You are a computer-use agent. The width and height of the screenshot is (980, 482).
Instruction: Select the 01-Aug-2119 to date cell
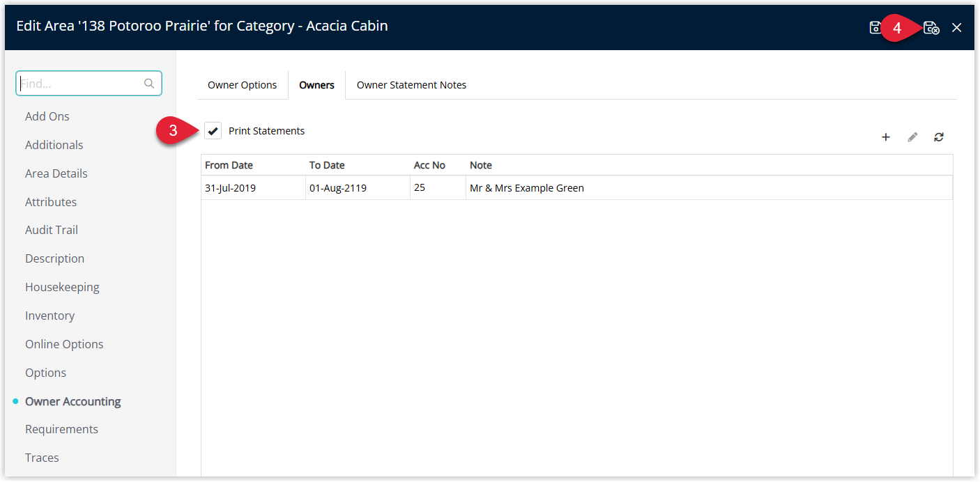click(358, 188)
